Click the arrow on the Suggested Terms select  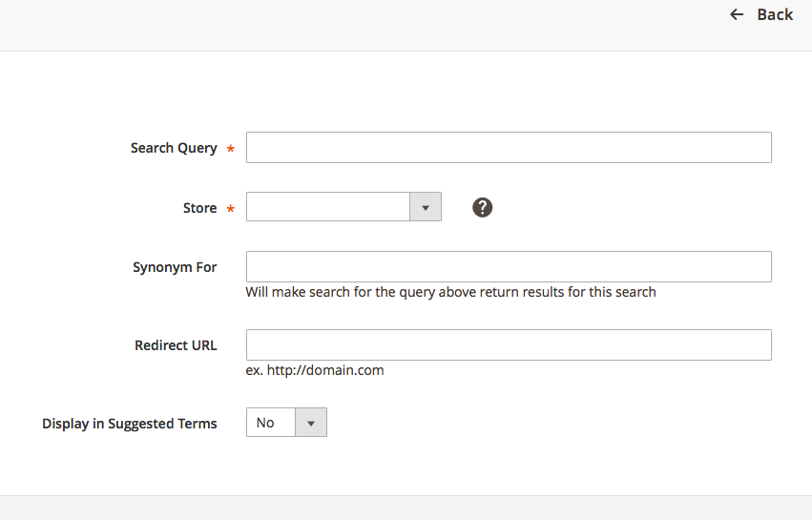[311, 423]
